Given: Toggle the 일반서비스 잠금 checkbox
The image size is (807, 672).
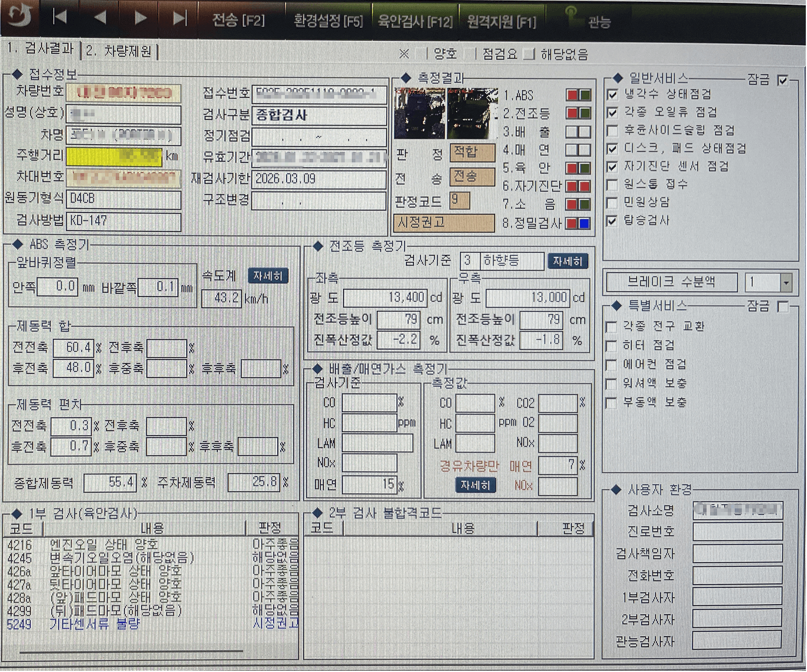Looking at the screenshot, I should tap(783, 80).
